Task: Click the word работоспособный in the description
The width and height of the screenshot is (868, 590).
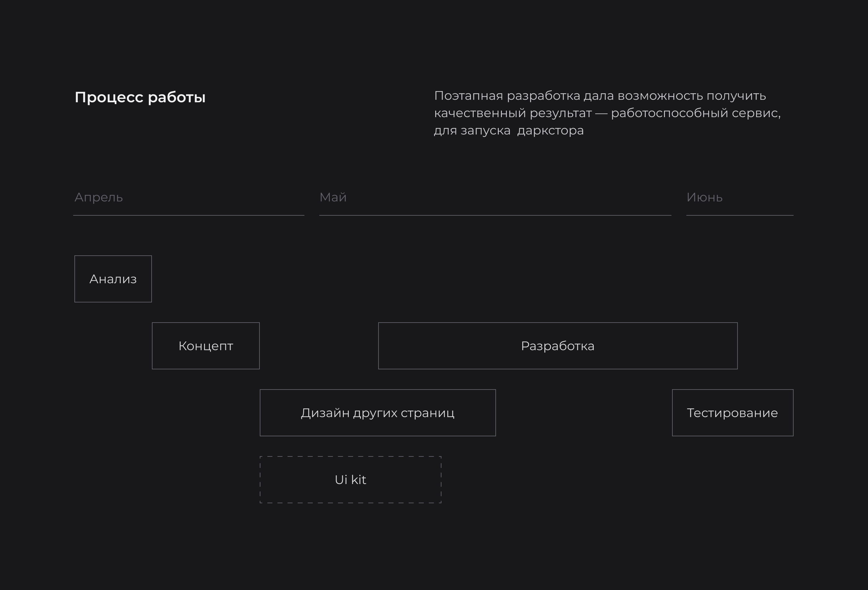Action: pyautogui.click(x=669, y=113)
